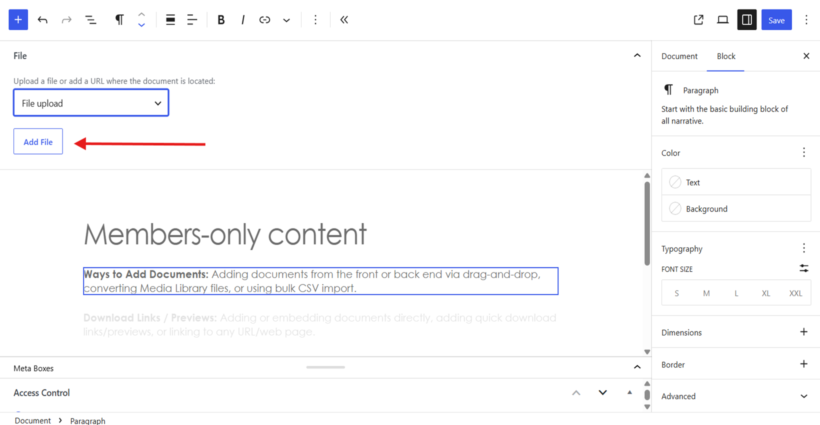The image size is (820, 425).
Task: Click Document in the breadcrumb
Action: pyautogui.click(x=32, y=420)
